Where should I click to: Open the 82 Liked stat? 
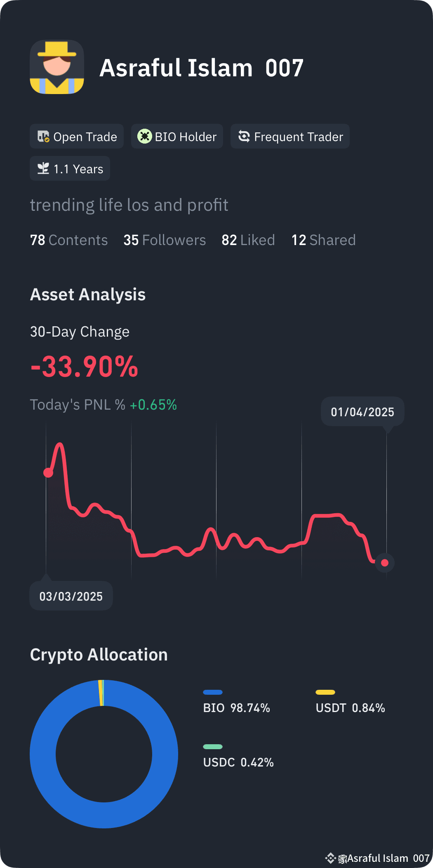tap(248, 240)
